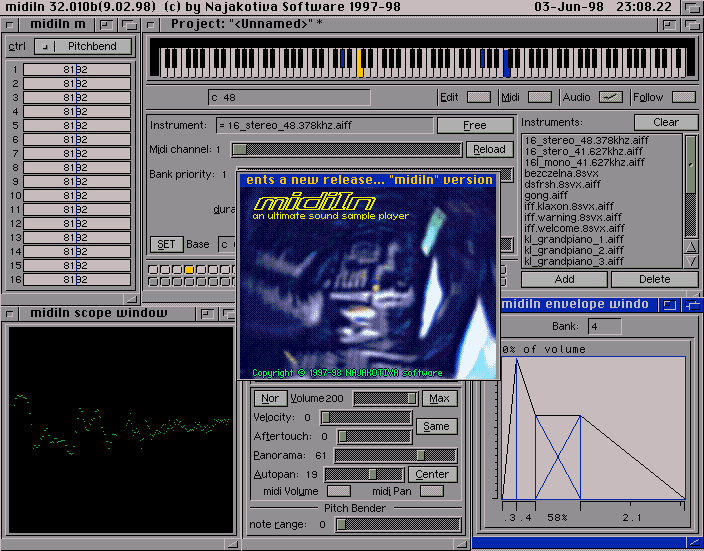The width and height of the screenshot is (704, 551).
Task: Center the panorama with Center button
Action: click(432, 474)
